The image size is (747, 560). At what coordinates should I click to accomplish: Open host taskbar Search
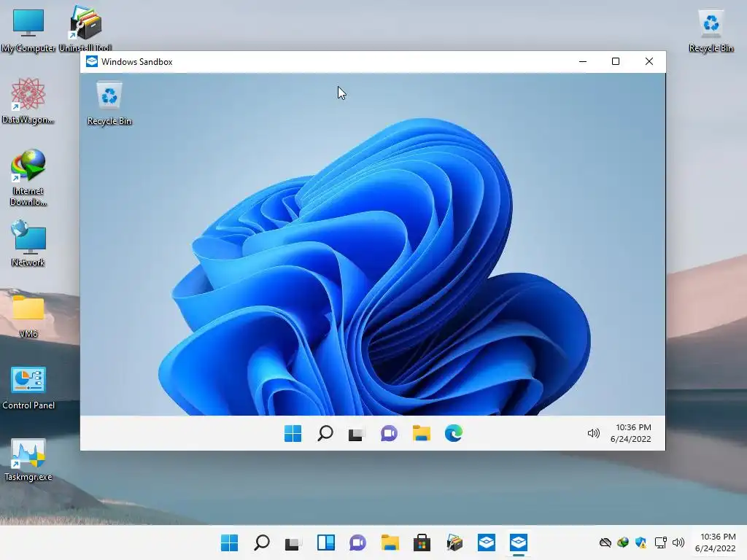click(x=262, y=542)
